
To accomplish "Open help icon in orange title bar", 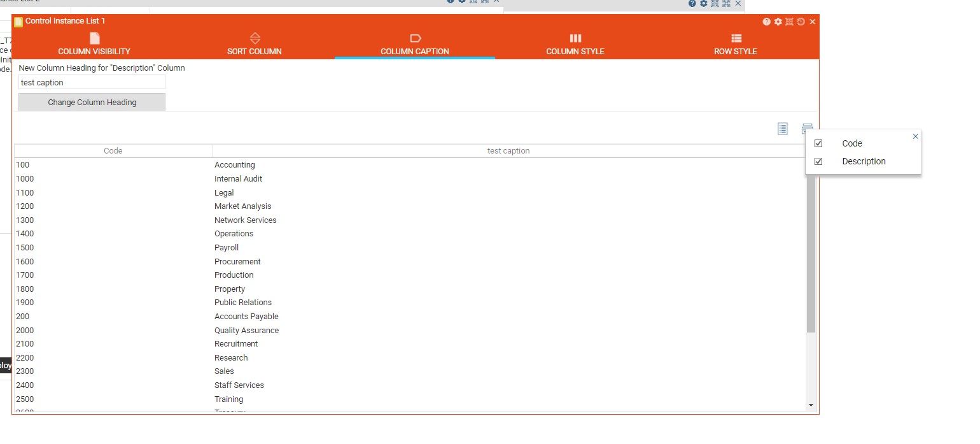I will 767,22.
